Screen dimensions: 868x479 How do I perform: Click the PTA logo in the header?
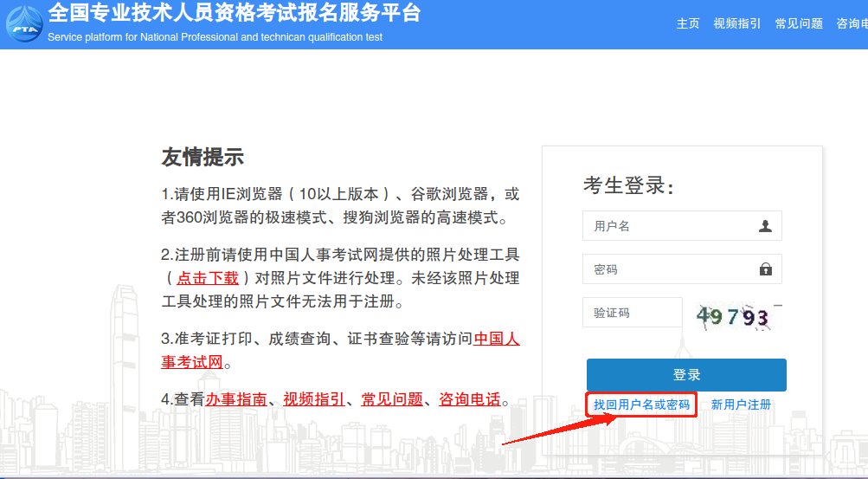point(23,24)
